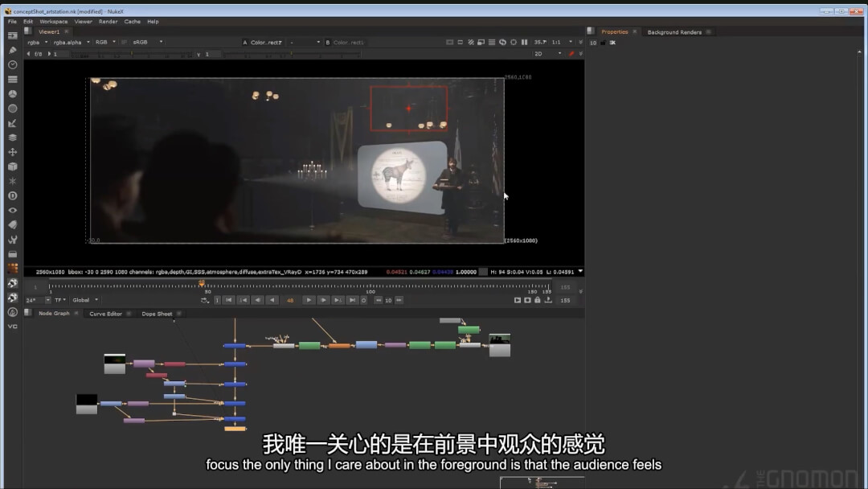Switch to the Curve Editor tab
868x489 pixels.
point(105,314)
